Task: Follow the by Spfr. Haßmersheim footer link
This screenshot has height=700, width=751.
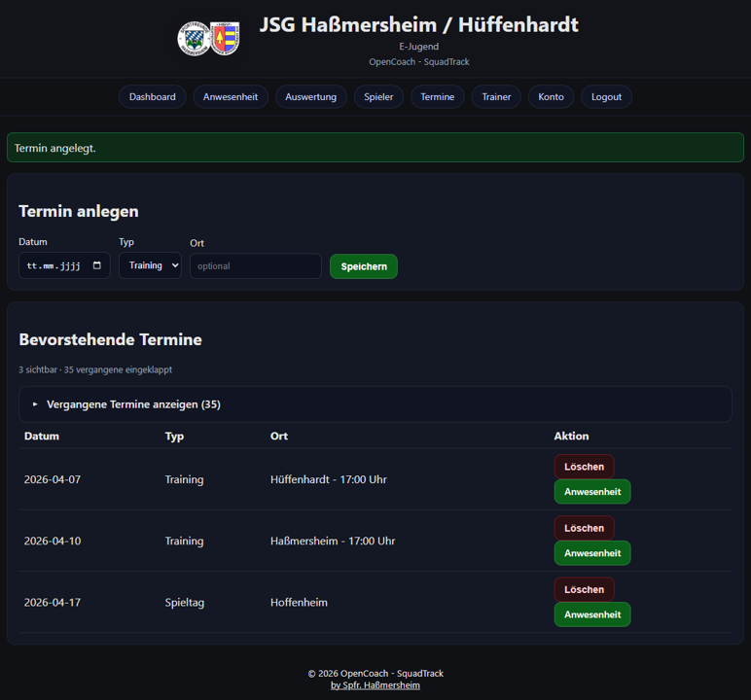Action: tap(375, 685)
